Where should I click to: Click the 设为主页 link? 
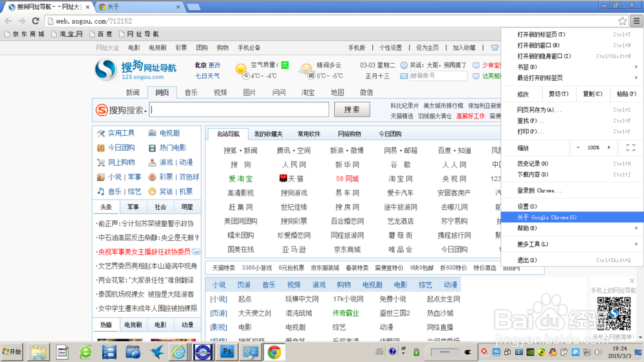pyautogui.click(x=427, y=48)
